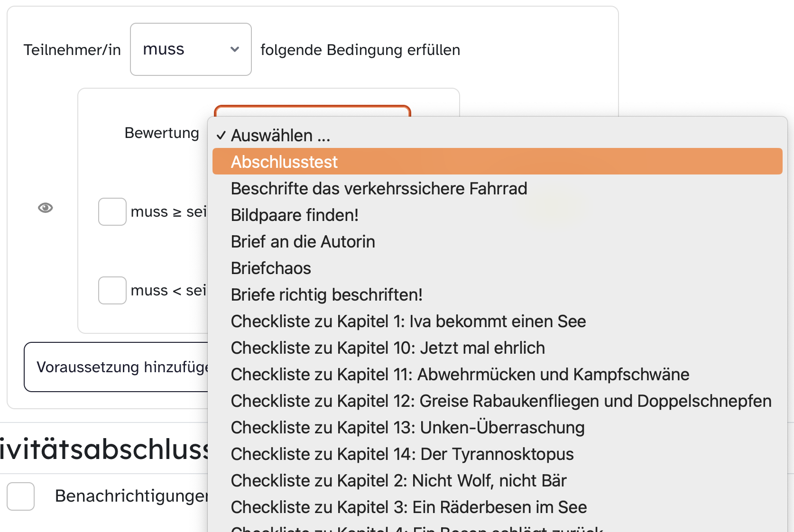
Task: Open the 'muss' condition dropdown
Action: 191,49
